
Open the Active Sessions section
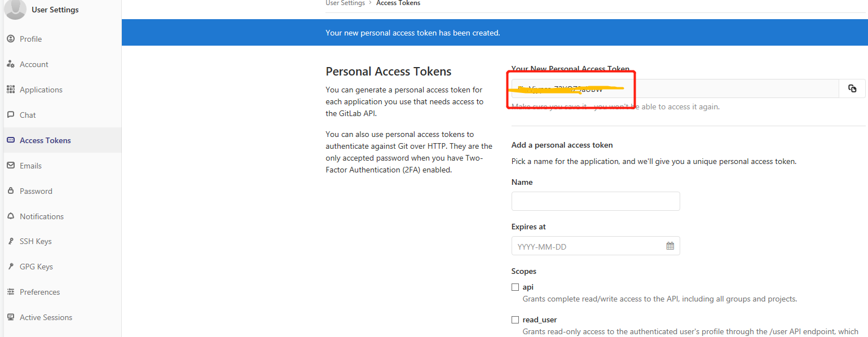[x=46, y=317]
